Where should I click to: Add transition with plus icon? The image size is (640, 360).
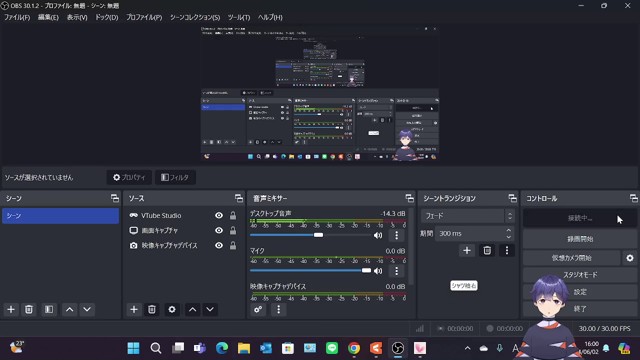467,250
